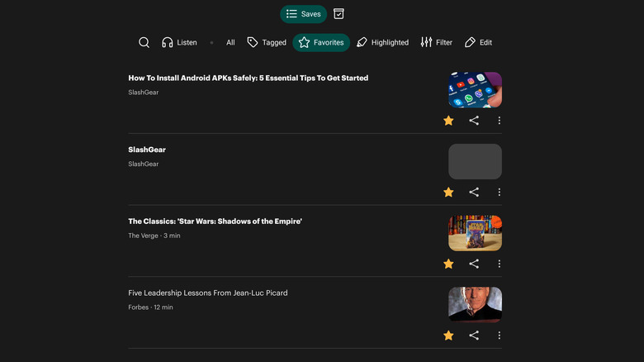Share the Star Wars Shadows article
This screenshot has width=644, height=362.
(474, 264)
